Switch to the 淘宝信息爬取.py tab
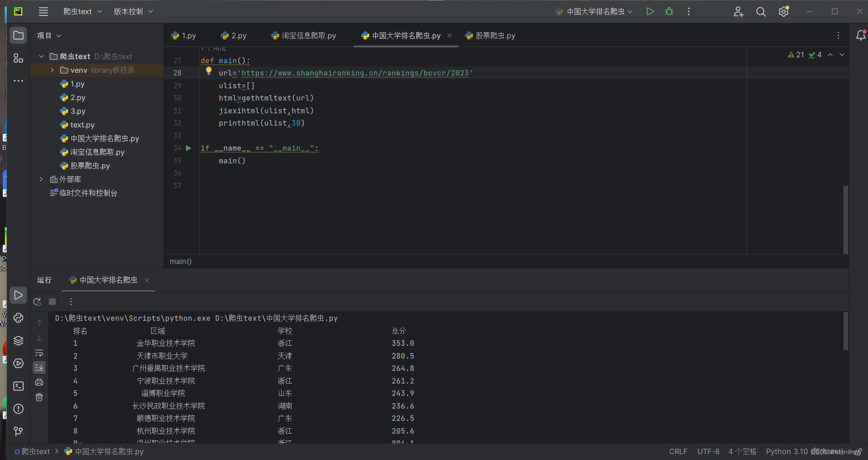The image size is (868, 460). pos(303,35)
